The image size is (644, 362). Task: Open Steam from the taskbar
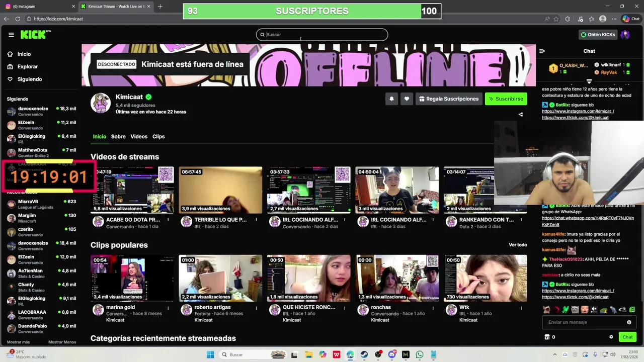point(364,354)
